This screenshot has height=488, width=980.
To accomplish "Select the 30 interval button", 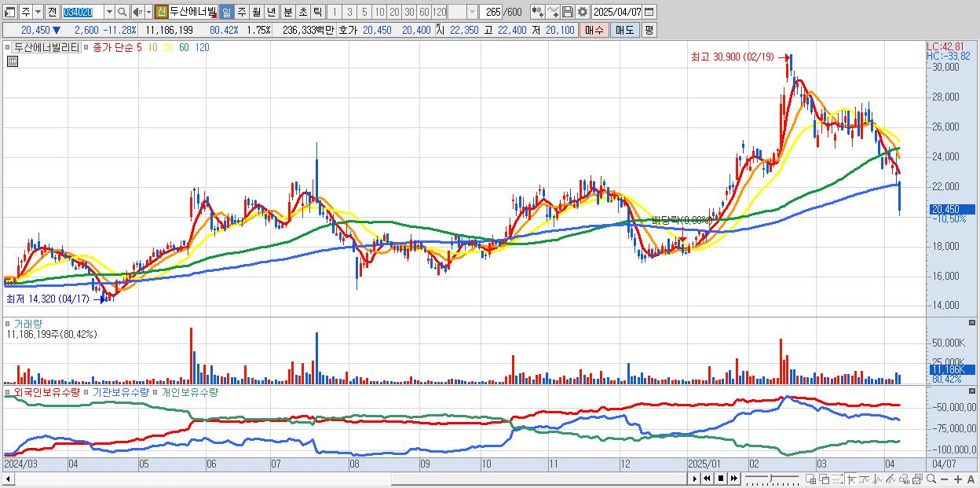I will click(409, 12).
